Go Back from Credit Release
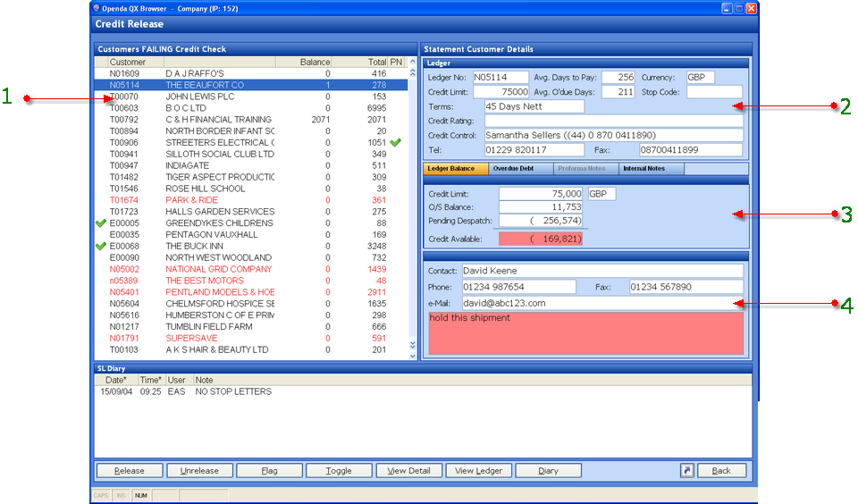Image resolution: width=858 pixels, height=504 pixels. pyautogui.click(x=721, y=471)
